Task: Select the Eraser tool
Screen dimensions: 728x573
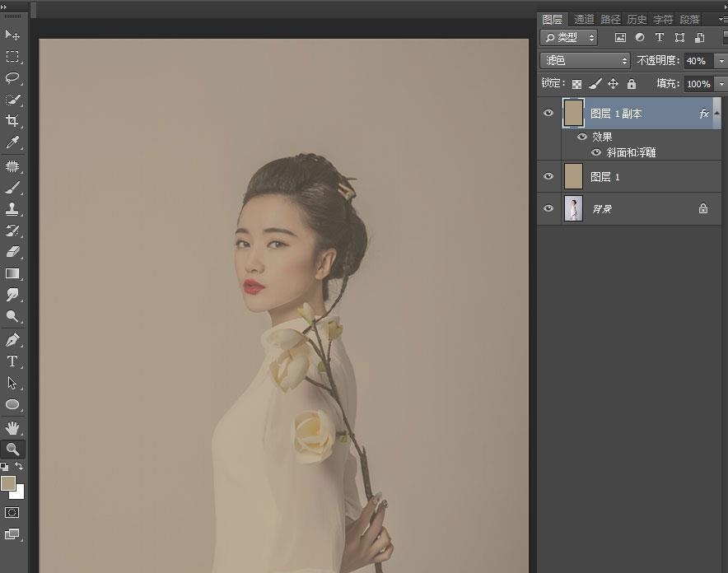Action: (12, 253)
